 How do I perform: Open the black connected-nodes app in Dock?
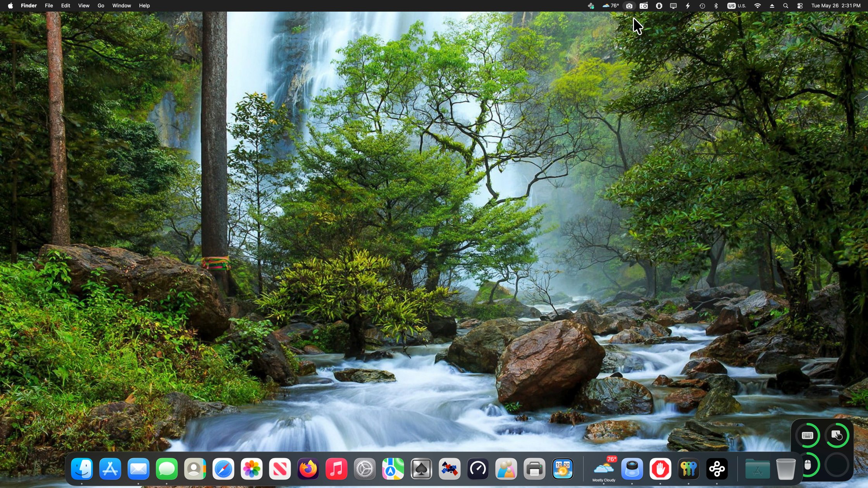[717, 469]
